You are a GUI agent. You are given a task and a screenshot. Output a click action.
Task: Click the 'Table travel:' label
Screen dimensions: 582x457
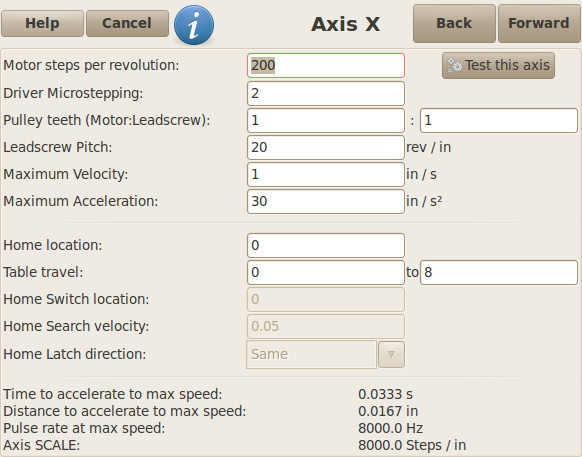[x=43, y=272]
